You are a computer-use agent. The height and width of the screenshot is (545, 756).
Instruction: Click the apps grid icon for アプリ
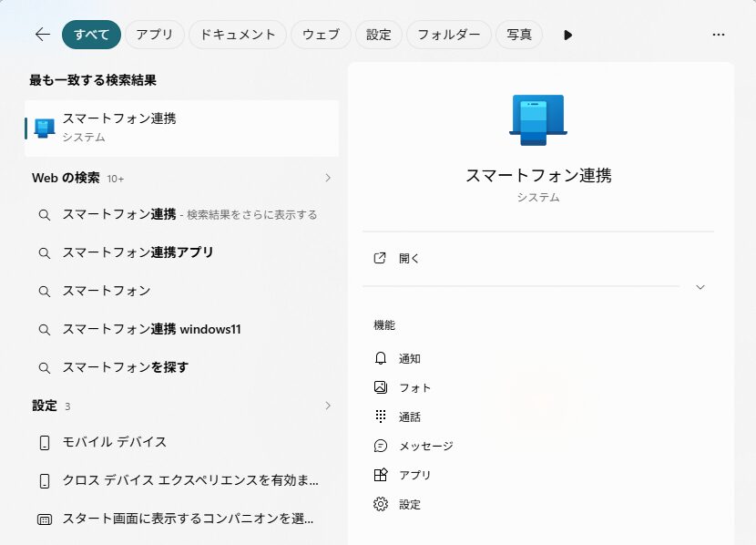(381, 475)
